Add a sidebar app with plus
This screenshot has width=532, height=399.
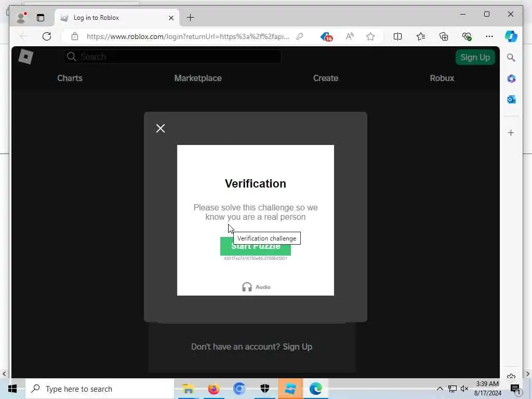coord(511,132)
